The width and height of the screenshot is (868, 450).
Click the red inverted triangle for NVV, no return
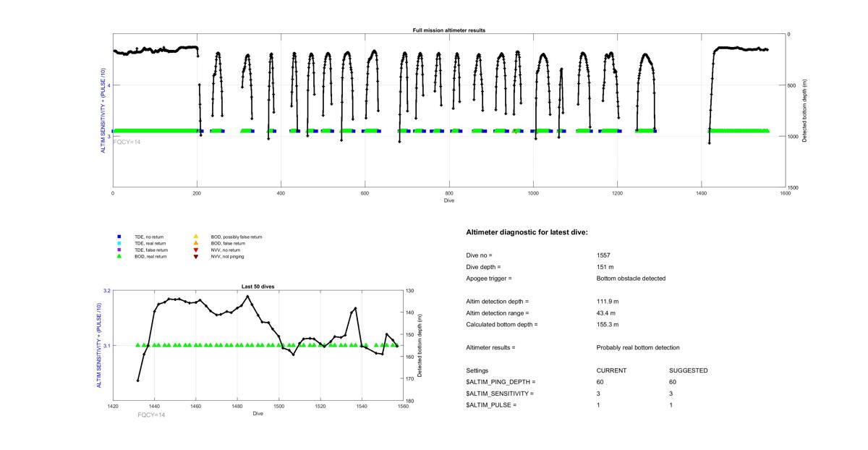pyautogui.click(x=195, y=250)
